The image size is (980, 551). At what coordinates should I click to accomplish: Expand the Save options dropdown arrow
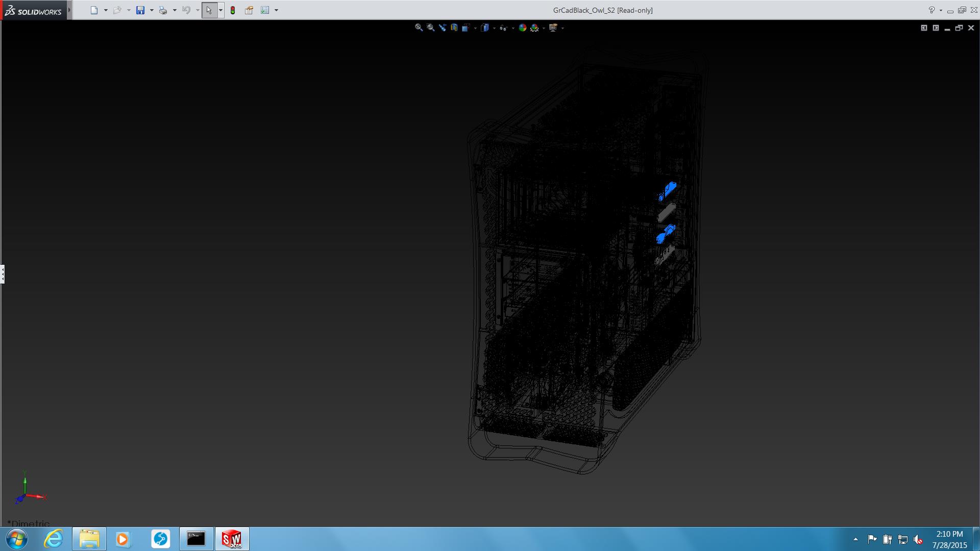click(152, 10)
